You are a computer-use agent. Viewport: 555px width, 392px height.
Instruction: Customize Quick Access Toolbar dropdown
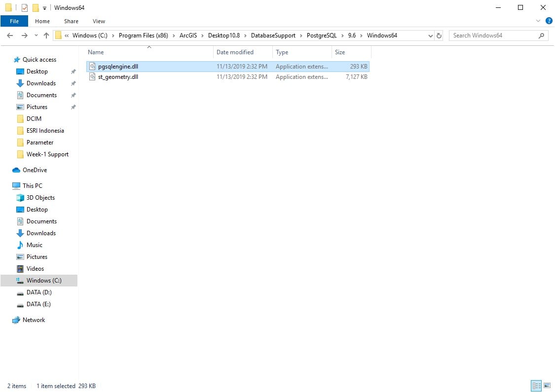pyautogui.click(x=44, y=8)
